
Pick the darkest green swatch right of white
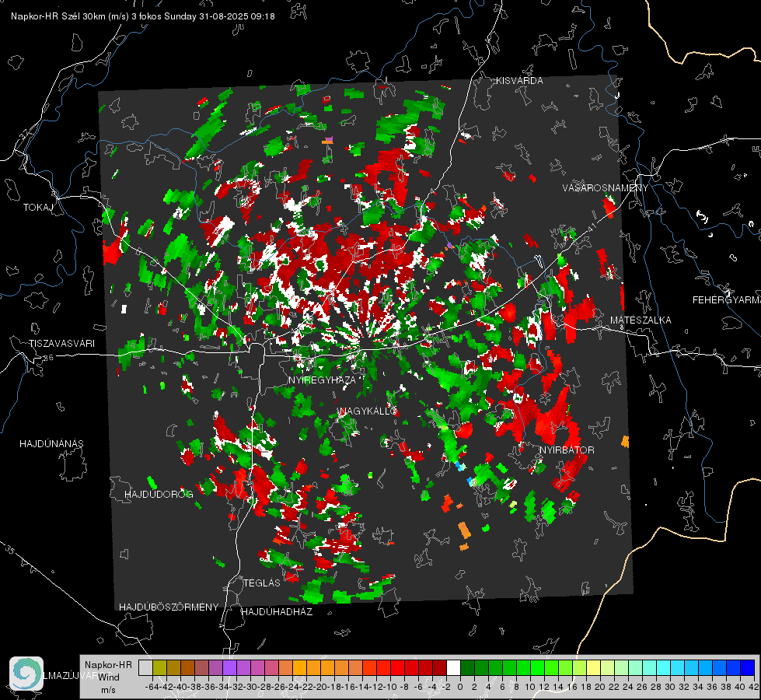[x=467, y=667]
